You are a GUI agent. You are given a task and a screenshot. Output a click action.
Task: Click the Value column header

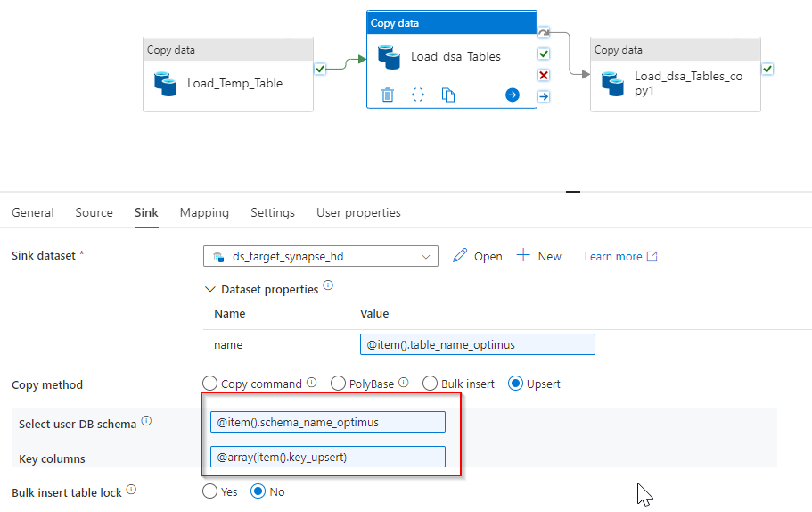pyautogui.click(x=373, y=313)
